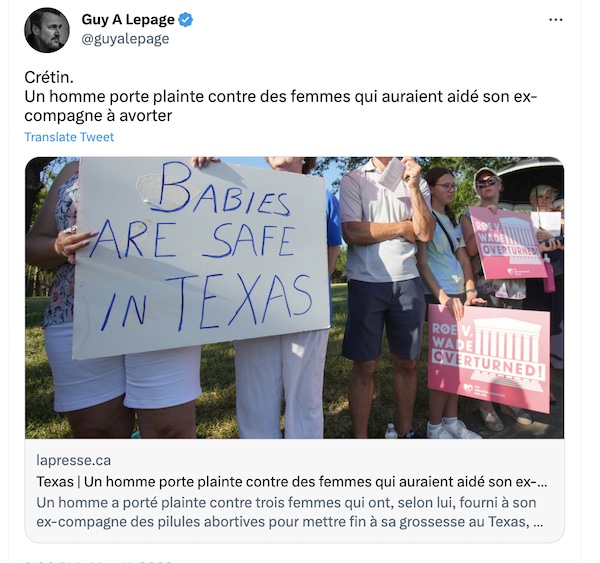The height and width of the screenshot is (563, 600).
Task: Click the blue verified badge
Action: click(186, 20)
